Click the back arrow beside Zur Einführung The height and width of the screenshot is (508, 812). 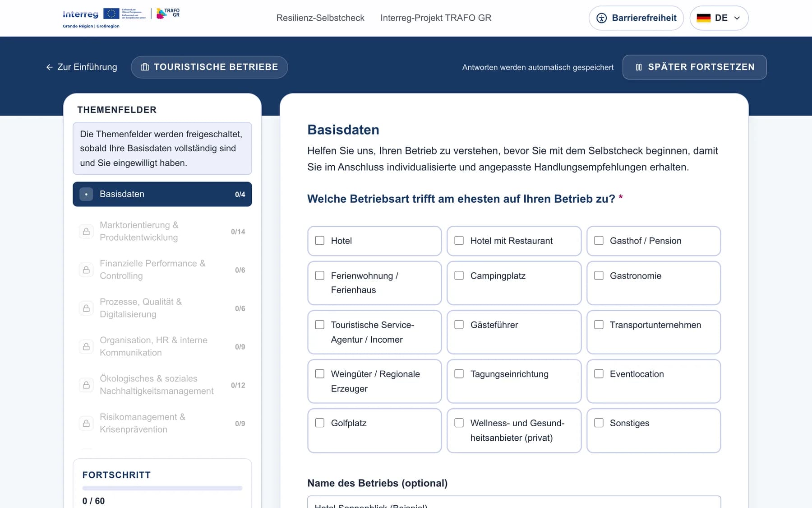click(x=49, y=67)
